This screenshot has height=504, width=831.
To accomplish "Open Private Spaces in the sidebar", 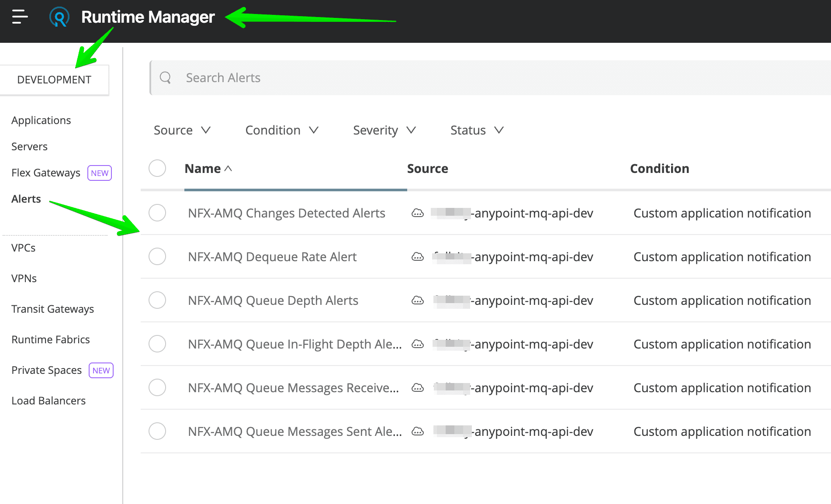I will tap(47, 370).
